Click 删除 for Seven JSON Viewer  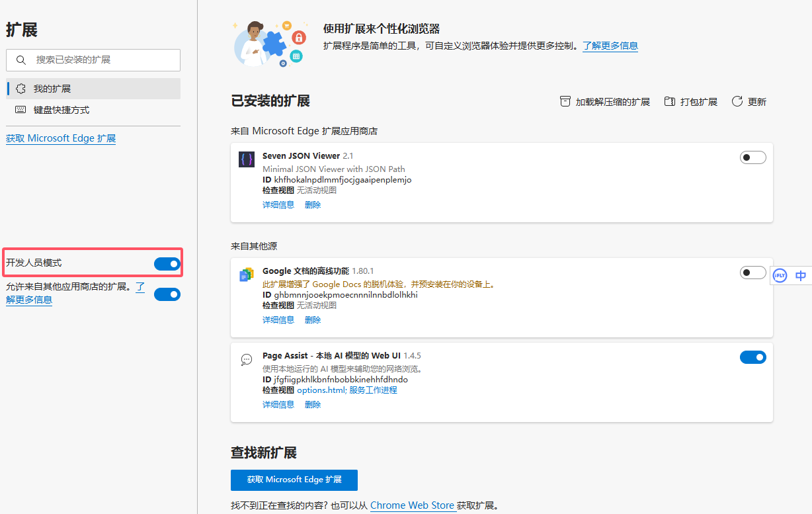coord(313,205)
